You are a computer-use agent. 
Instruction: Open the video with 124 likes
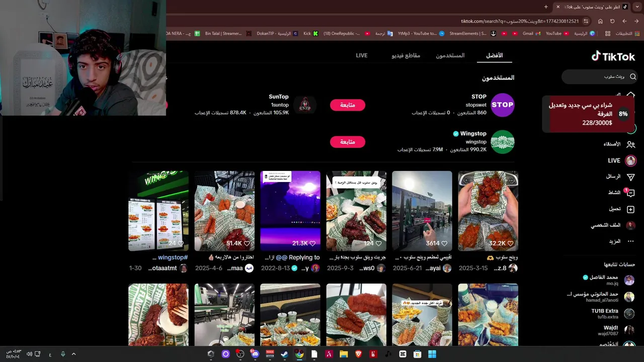[356, 211]
